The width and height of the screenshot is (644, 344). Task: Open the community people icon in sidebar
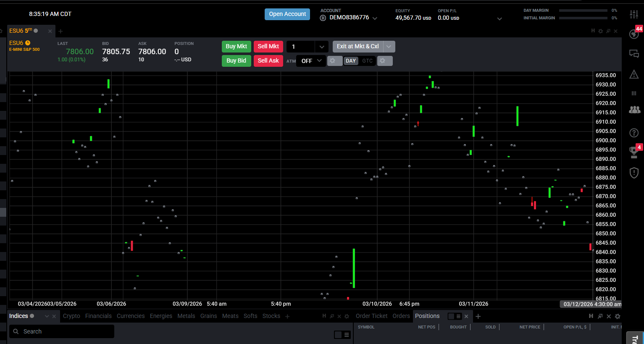point(634,110)
